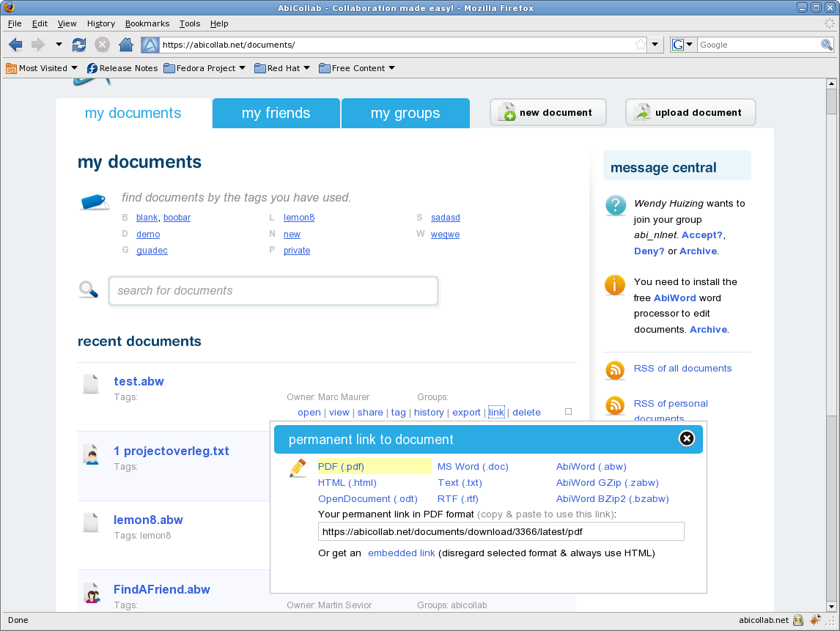This screenshot has width=840, height=631.
Task: Click the permanent link URL field
Action: (501, 531)
